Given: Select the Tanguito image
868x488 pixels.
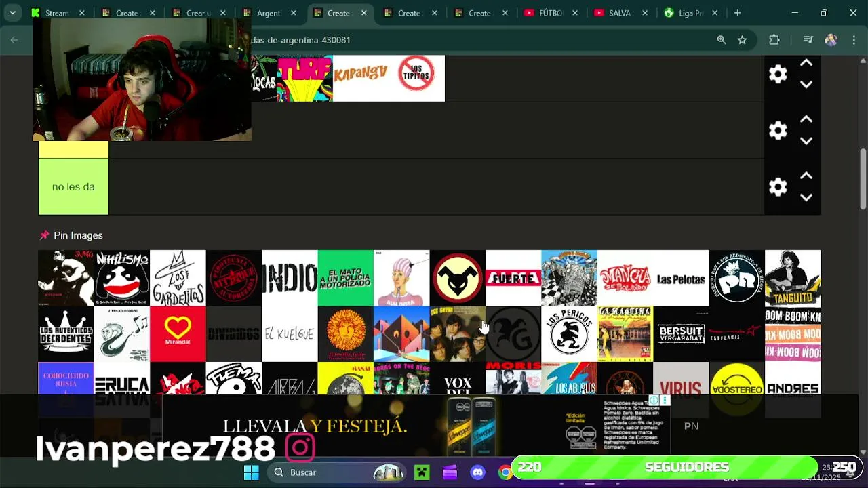Looking at the screenshot, I should pos(793,278).
